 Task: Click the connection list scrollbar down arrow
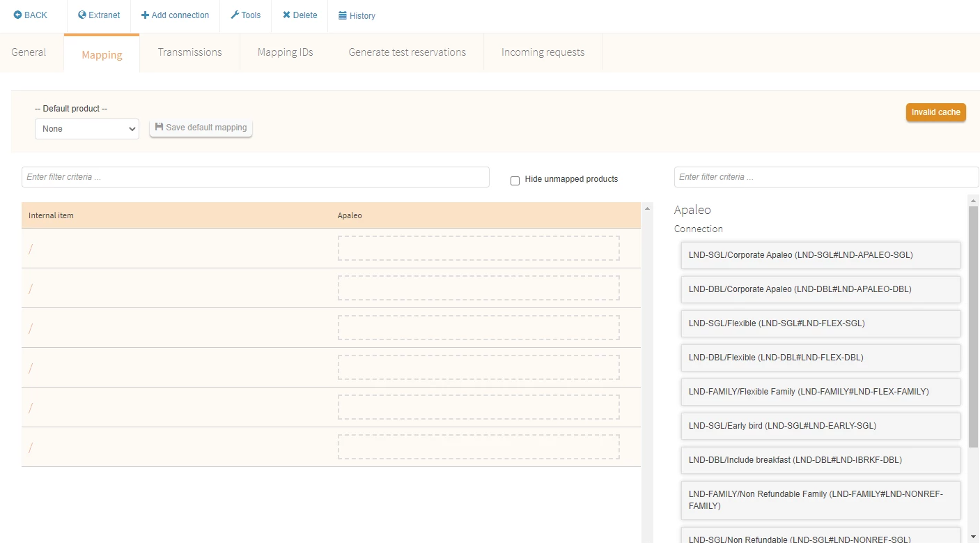[x=973, y=536]
